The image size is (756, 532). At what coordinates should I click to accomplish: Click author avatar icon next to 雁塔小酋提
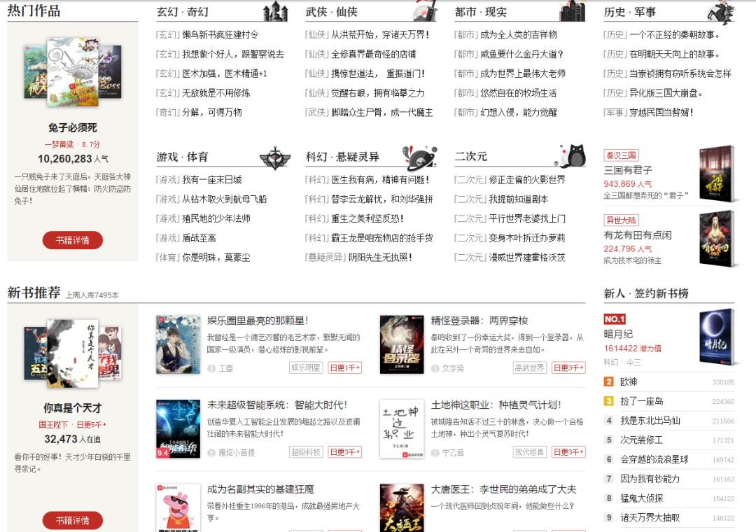[211, 453]
